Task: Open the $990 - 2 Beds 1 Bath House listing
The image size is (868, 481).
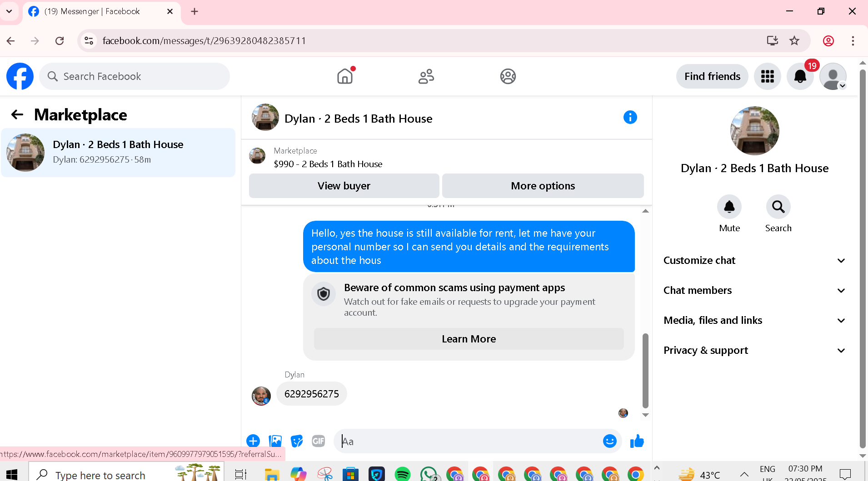Action: 328,164
